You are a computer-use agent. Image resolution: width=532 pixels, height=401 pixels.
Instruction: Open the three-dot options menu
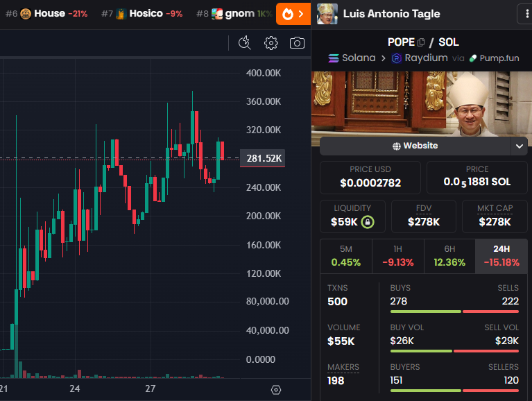[x=526, y=14]
